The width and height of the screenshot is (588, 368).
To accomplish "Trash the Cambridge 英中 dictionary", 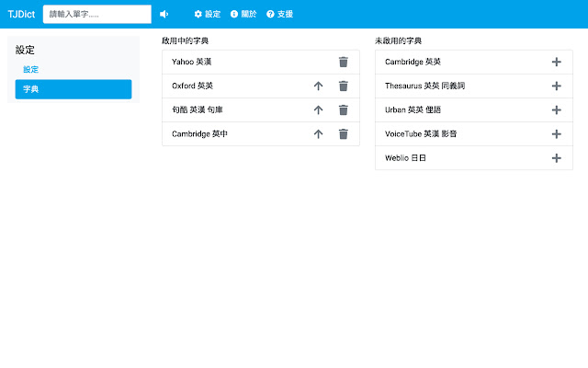I will click(343, 133).
